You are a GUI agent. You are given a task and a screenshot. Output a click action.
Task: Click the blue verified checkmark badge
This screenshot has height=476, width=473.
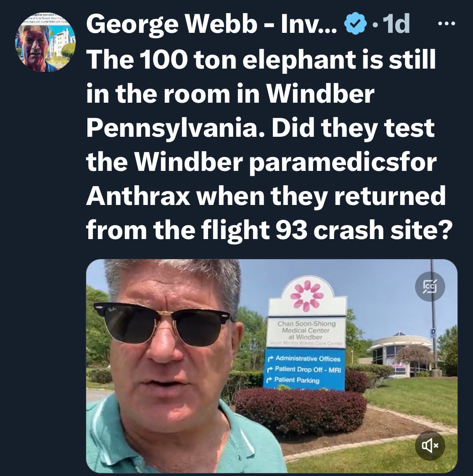click(356, 24)
